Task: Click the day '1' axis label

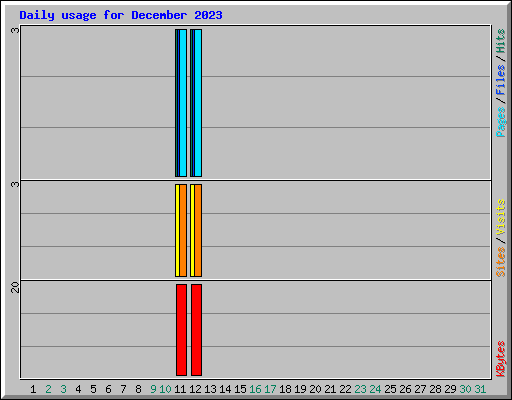Action: tap(33, 389)
